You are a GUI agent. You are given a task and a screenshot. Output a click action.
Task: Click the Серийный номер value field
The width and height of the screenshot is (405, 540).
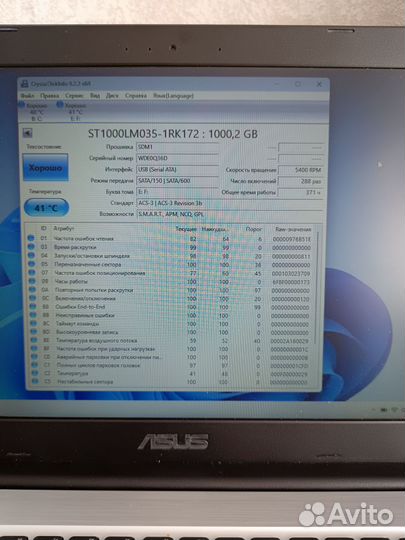coord(177,158)
